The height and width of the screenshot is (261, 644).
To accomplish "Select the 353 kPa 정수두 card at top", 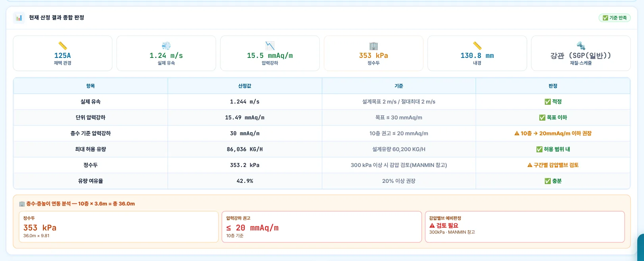I will tap(373, 53).
